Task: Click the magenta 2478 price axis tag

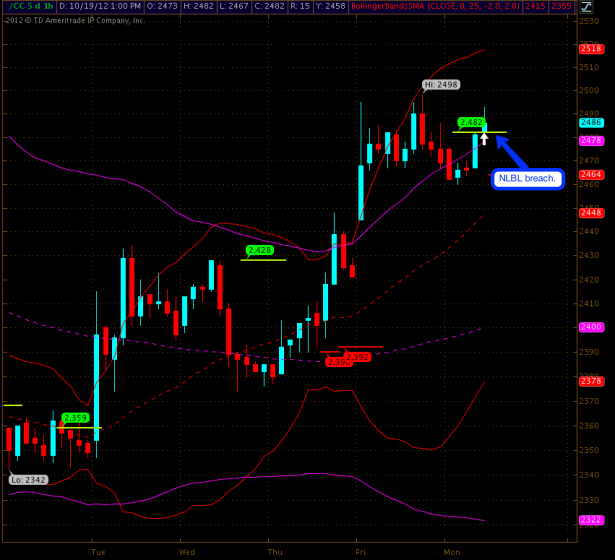Action: (x=590, y=141)
